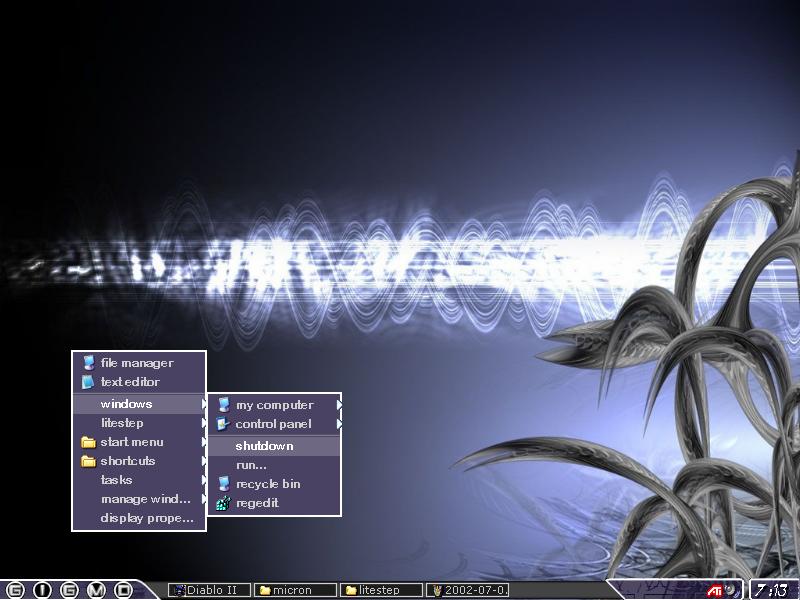Expand the arrow beside start menu

click(x=204, y=442)
